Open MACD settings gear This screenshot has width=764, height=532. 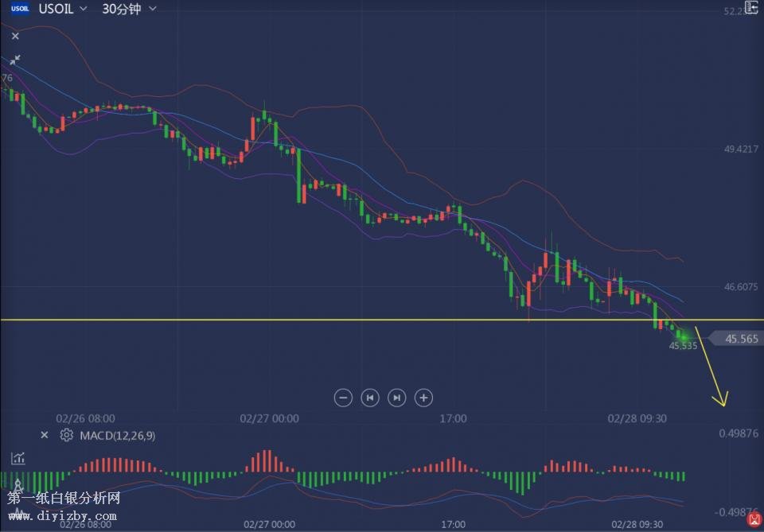click(67, 435)
